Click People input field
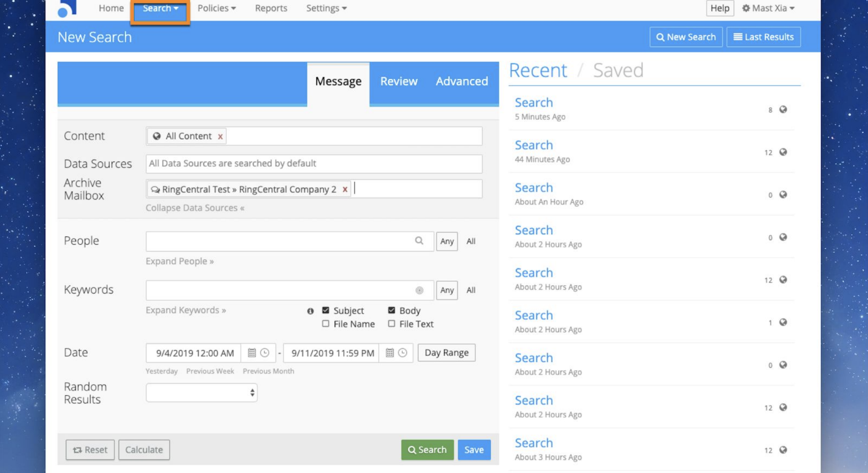The width and height of the screenshot is (868, 473). [x=289, y=241]
